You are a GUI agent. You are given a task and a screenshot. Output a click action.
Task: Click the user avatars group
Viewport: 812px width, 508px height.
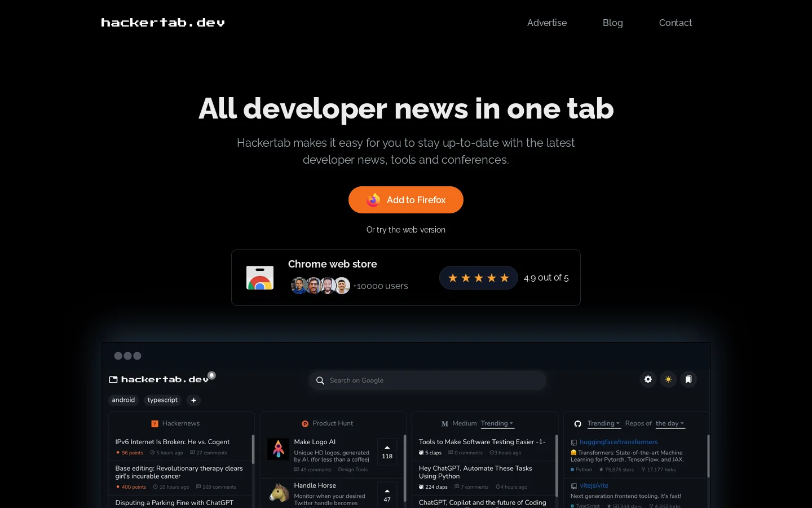tap(320, 286)
